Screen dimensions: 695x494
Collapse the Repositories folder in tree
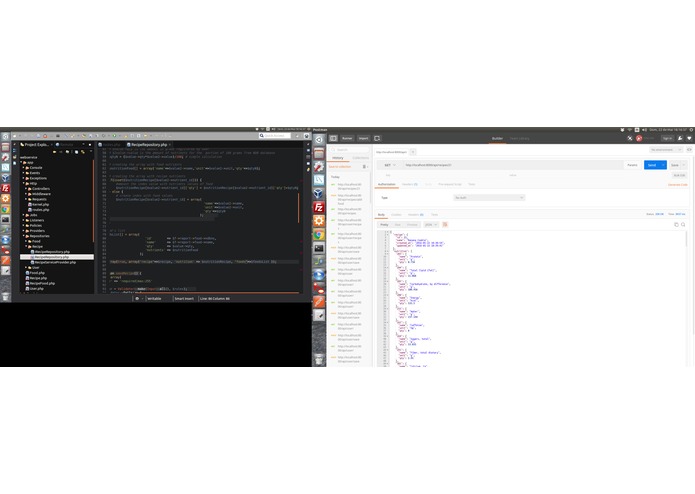point(23,236)
